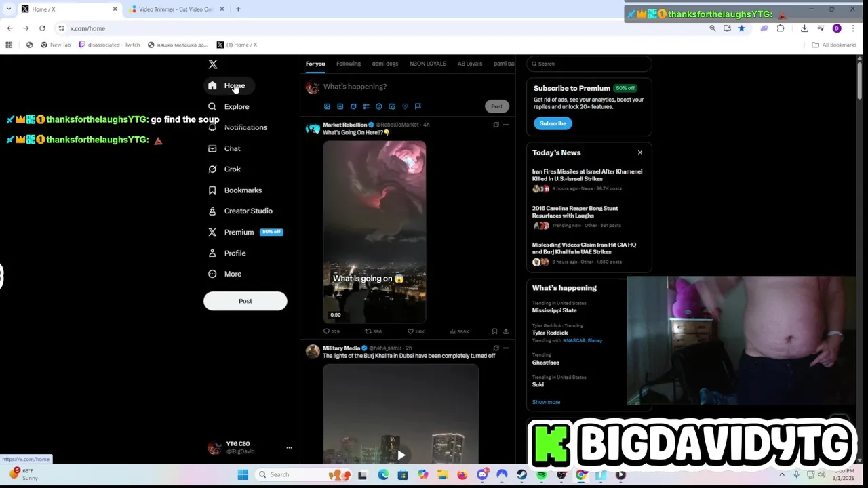Screen dimensions: 868x488
Task: Add a poll to the new post
Action: pos(366,106)
